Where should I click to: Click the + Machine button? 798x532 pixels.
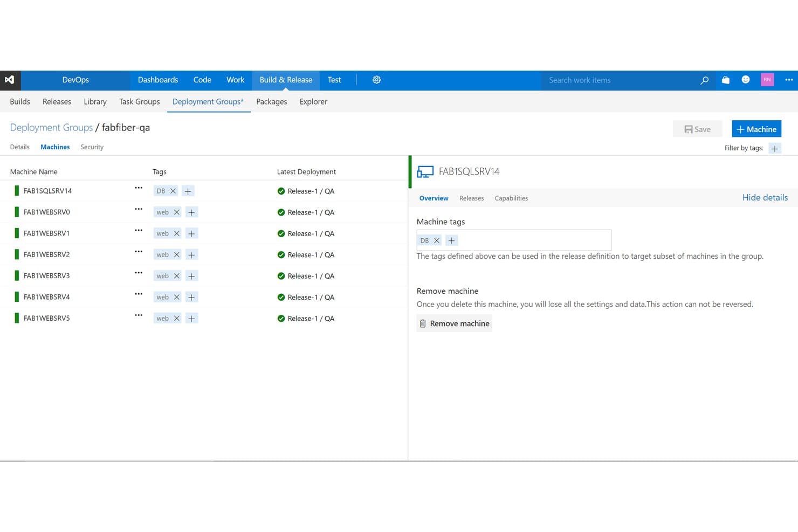[x=756, y=129]
